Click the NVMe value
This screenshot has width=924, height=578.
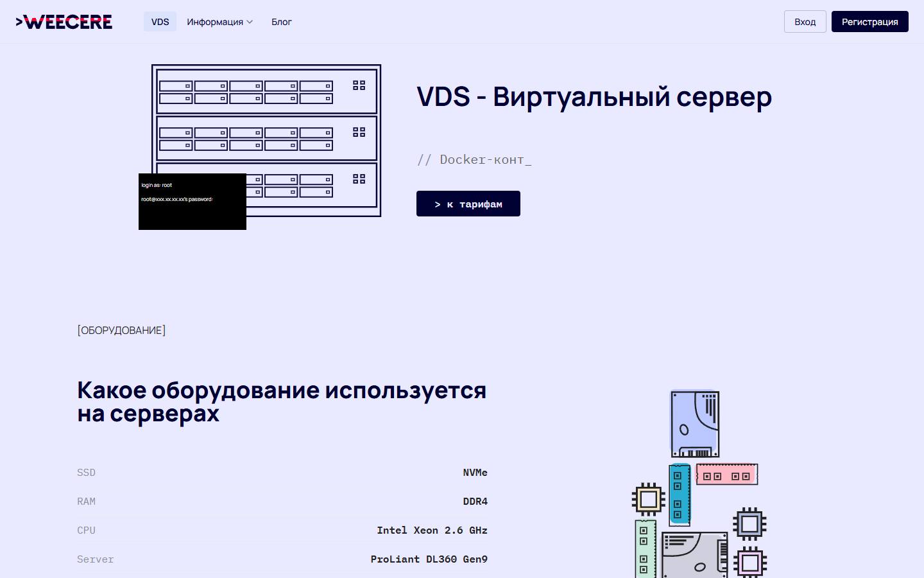[475, 473]
